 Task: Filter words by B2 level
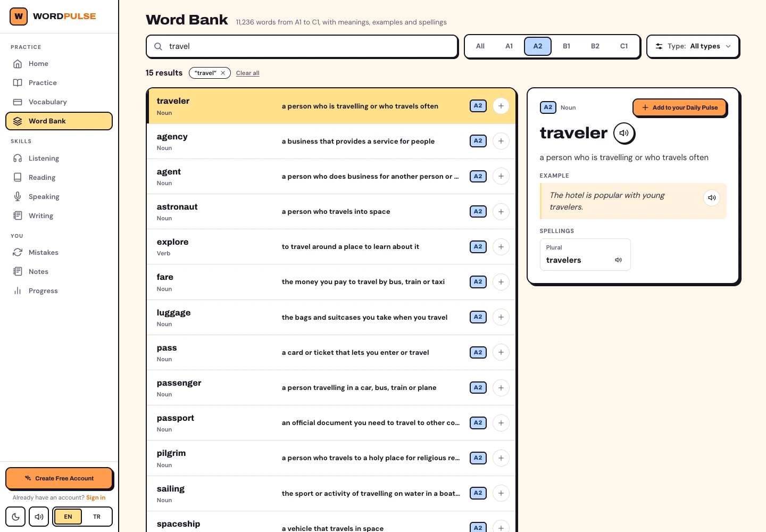(x=595, y=46)
